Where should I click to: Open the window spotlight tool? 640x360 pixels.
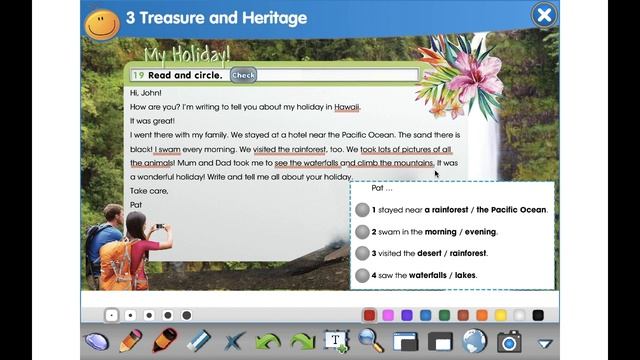pos(405,341)
